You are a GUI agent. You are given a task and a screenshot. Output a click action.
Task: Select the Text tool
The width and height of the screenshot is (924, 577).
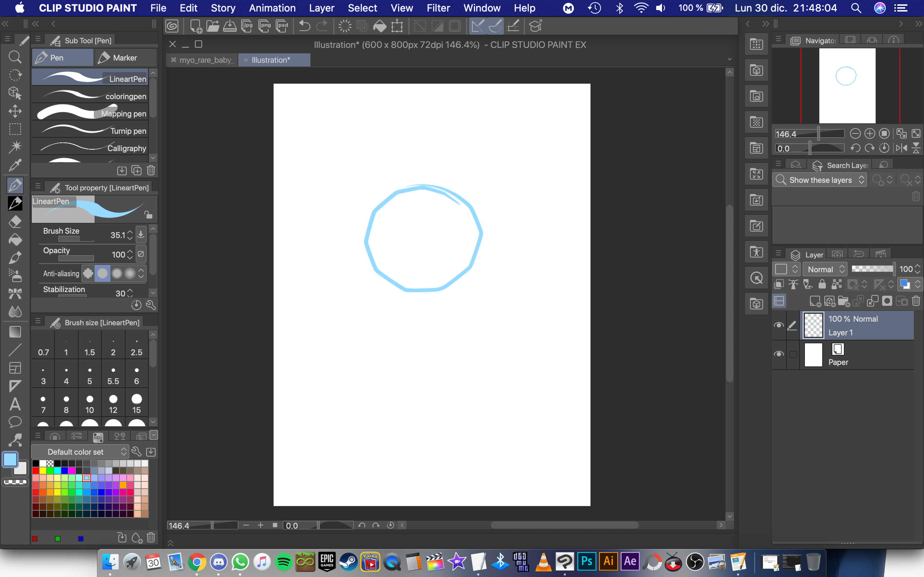15,404
